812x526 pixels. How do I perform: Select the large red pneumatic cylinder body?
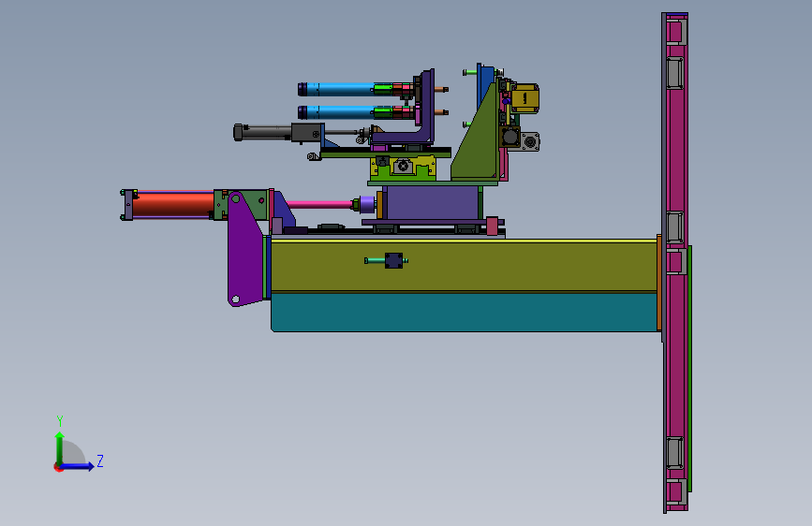(x=173, y=204)
